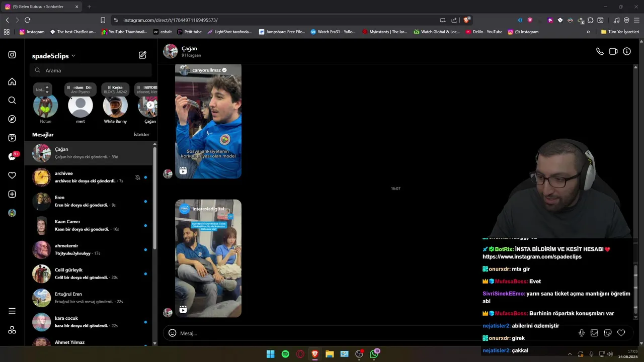The width and height of the screenshot is (644, 362).
Task: Open Notifications heart icon in sidebar
Action: coord(12,175)
